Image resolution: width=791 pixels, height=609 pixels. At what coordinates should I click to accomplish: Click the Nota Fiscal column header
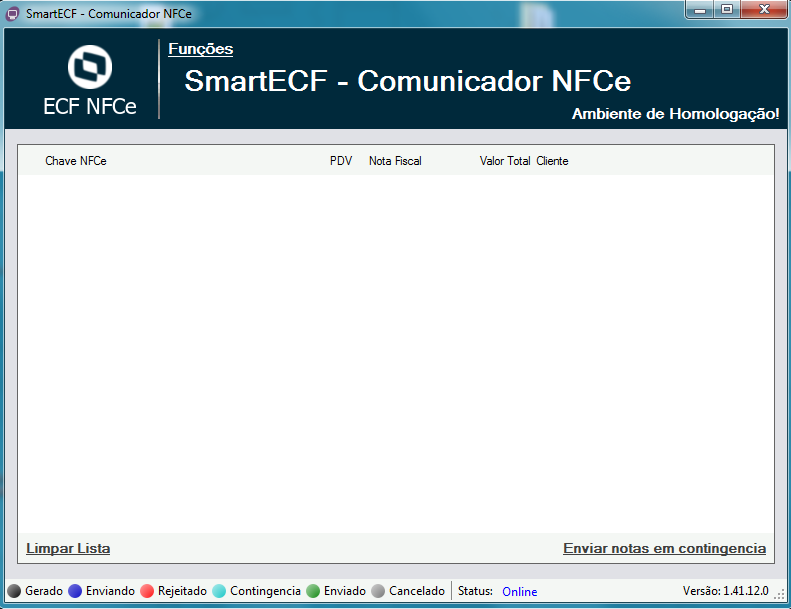pyautogui.click(x=395, y=161)
